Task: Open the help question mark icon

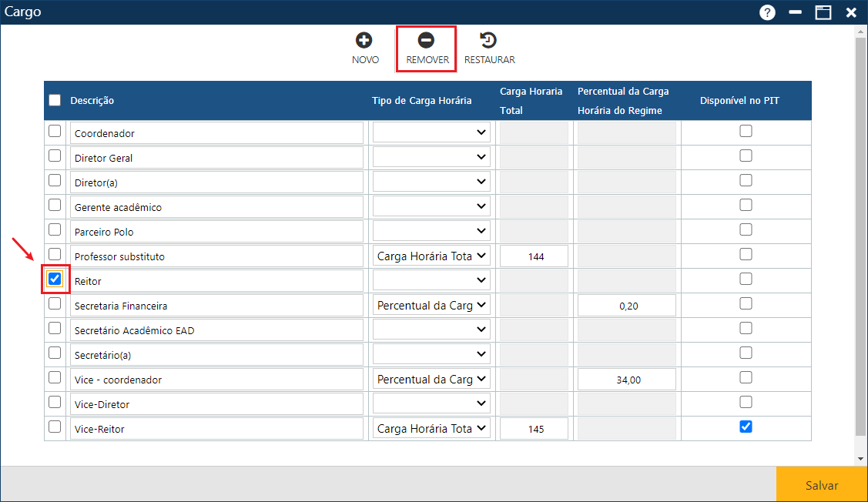Action: 767,12
